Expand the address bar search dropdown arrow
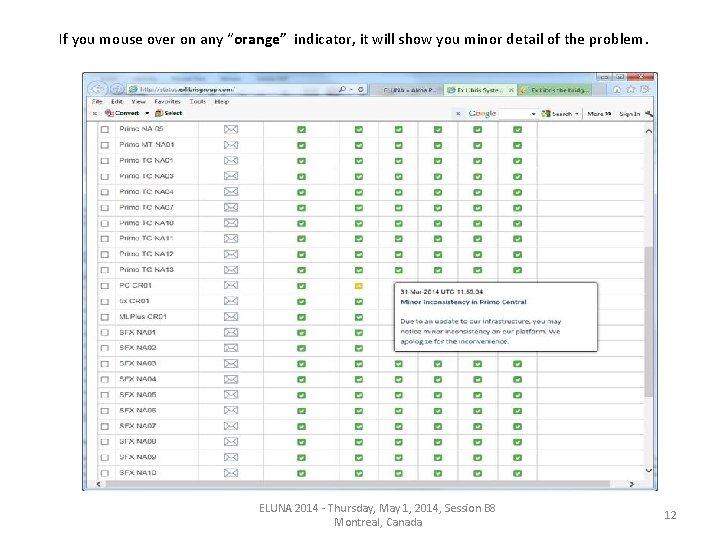Image resolution: width=720 pixels, height=540 pixels. (x=351, y=90)
